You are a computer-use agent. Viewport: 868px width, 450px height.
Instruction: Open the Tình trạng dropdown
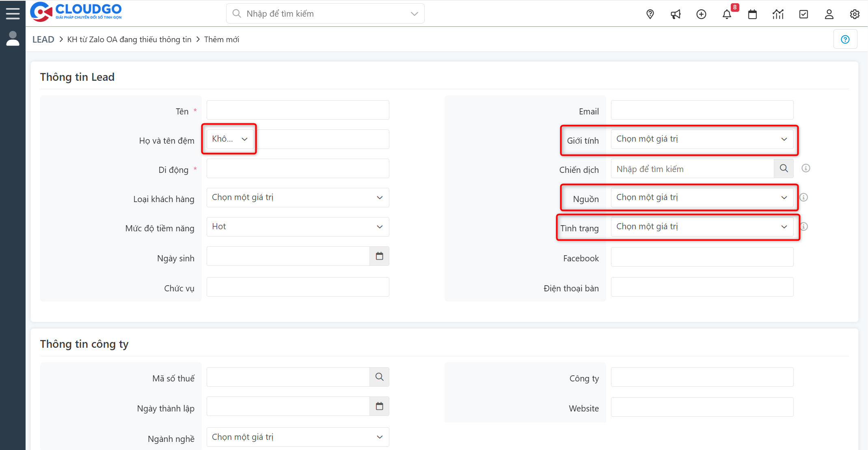click(x=702, y=227)
